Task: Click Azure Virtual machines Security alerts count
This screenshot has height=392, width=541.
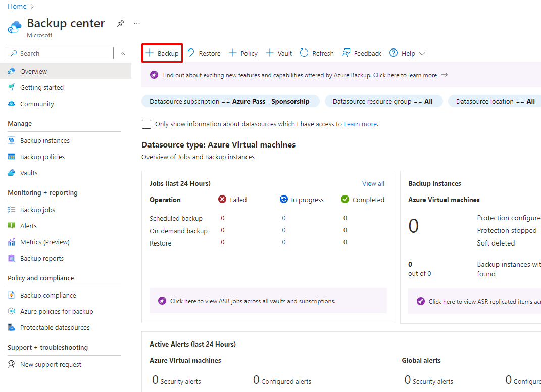Action: (155, 380)
